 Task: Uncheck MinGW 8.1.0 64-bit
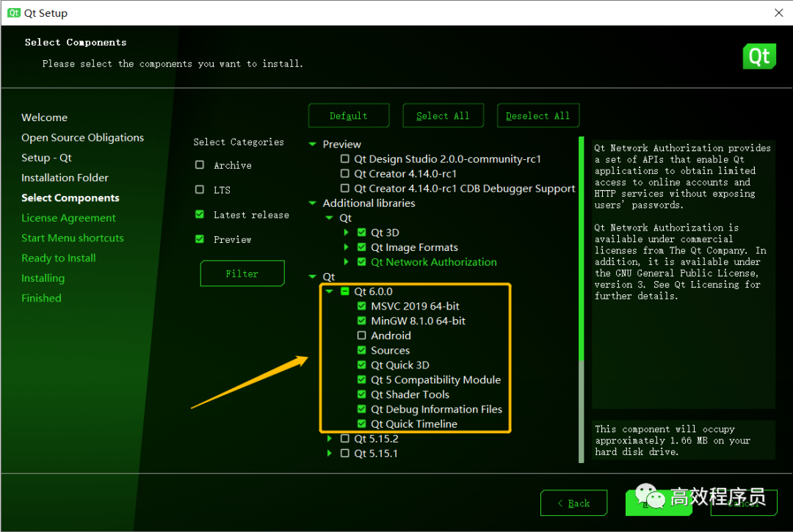tap(361, 321)
